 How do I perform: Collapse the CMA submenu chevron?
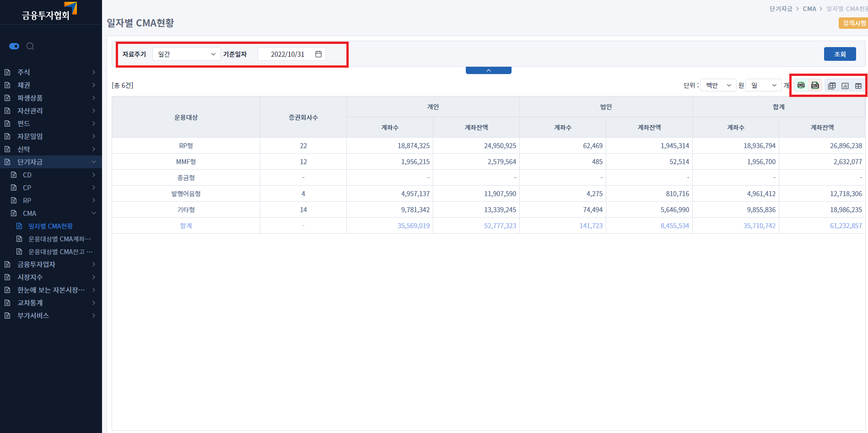[94, 213]
